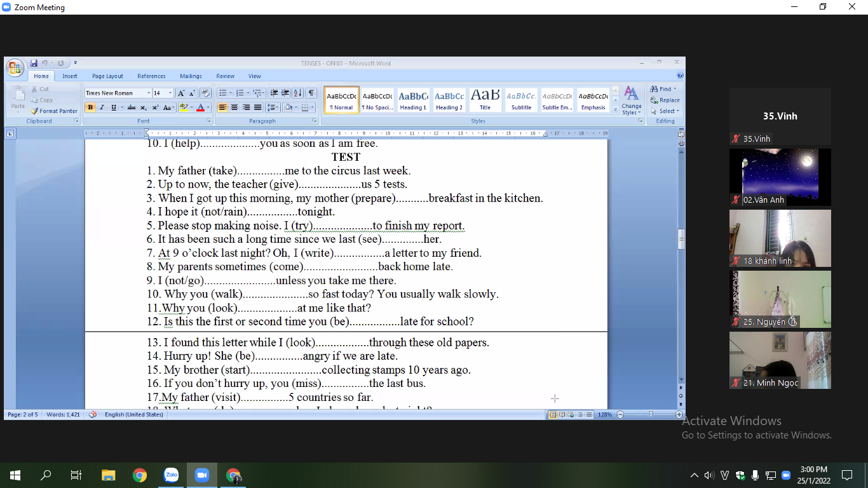Click Windows Start button
The height and width of the screenshot is (488, 868).
pyautogui.click(x=15, y=475)
